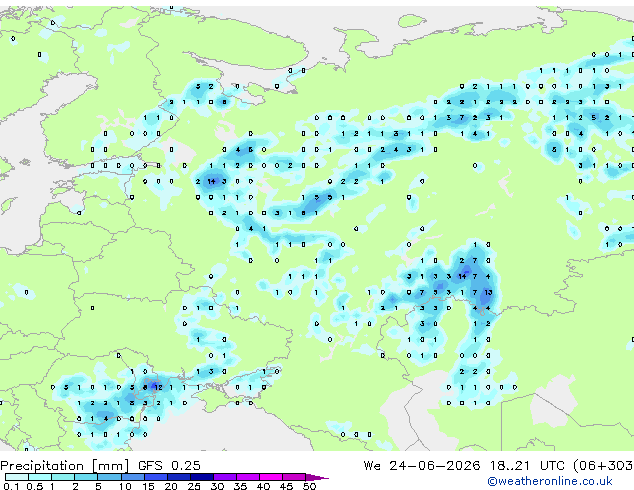
Task: Click the legend swatch between 45 and 50
Action: [x=294, y=477]
